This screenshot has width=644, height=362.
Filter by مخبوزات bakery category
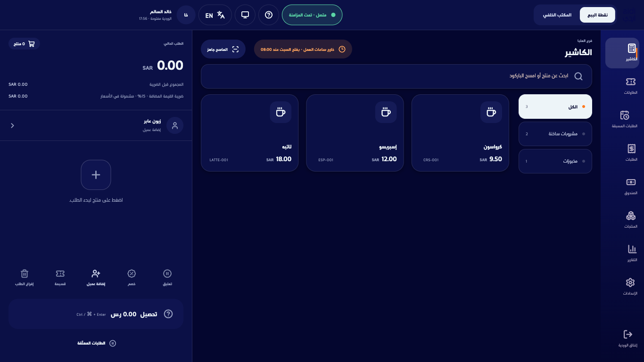[x=555, y=161]
